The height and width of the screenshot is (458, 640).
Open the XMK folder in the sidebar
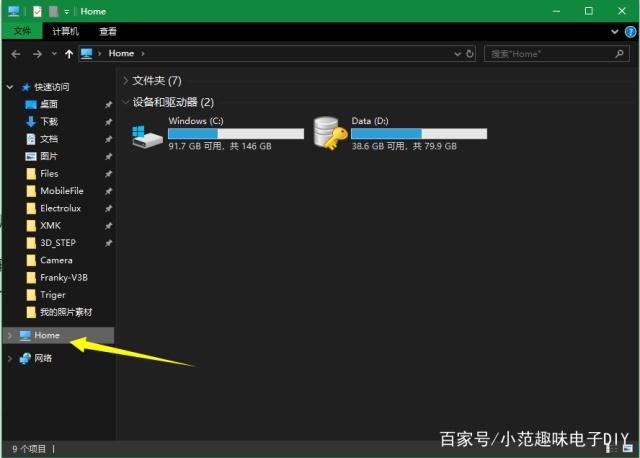tap(50, 226)
